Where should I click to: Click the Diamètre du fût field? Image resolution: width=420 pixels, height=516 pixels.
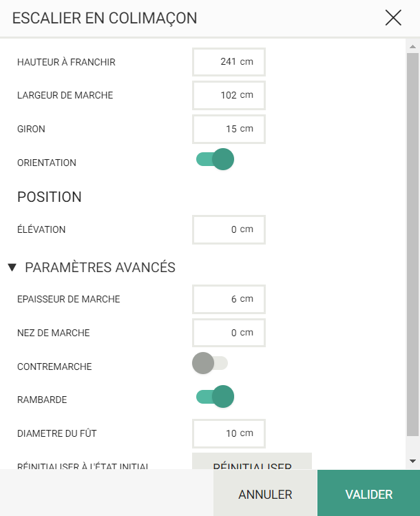229,434
